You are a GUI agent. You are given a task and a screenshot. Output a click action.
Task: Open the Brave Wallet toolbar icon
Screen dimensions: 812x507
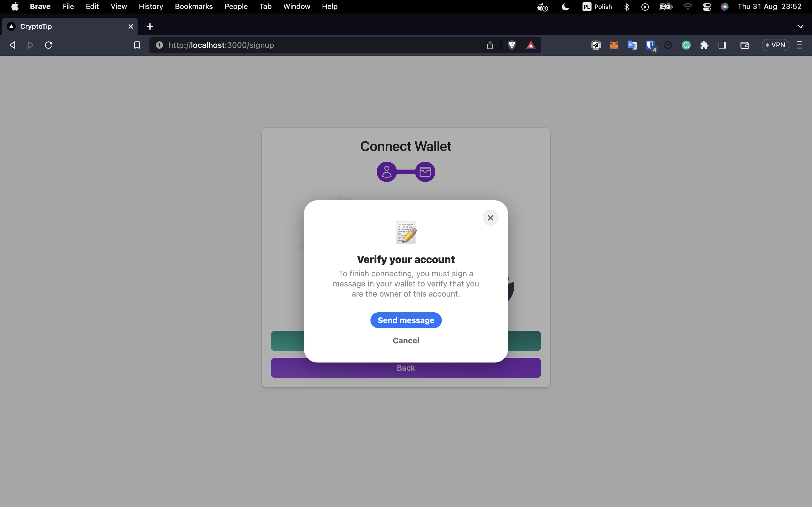tap(745, 45)
